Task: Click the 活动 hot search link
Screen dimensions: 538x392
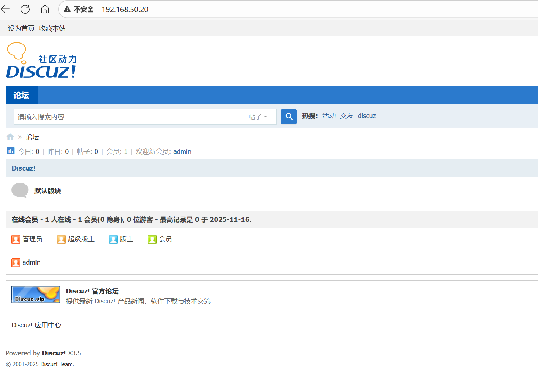Action: pyautogui.click(x=329, y=116)
